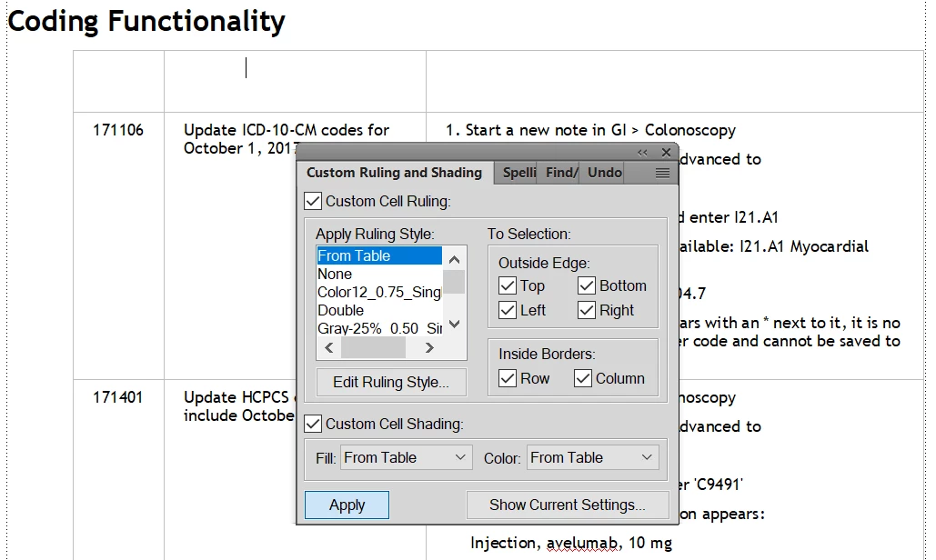Close the Custom Ruling and Shading panel
Viewport: 936px width, 560px height.
(666, 153)
